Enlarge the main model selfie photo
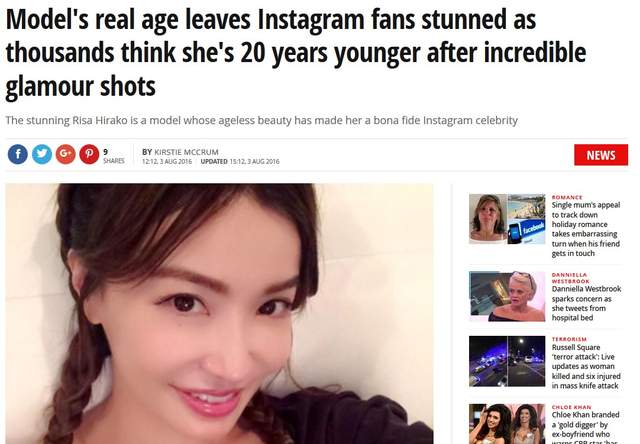This screenshot has height=444, width=640. tap(219, 314)
